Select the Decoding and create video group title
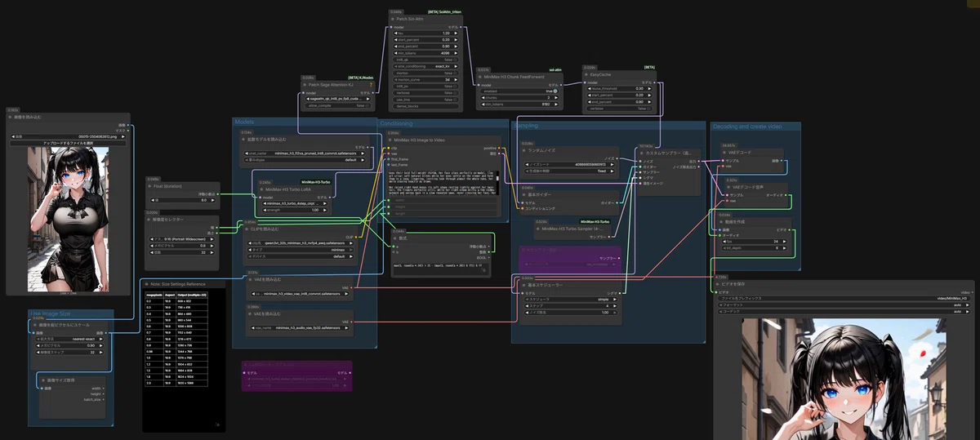The width and height of the screenshot is (980, 440). (747, 127)
